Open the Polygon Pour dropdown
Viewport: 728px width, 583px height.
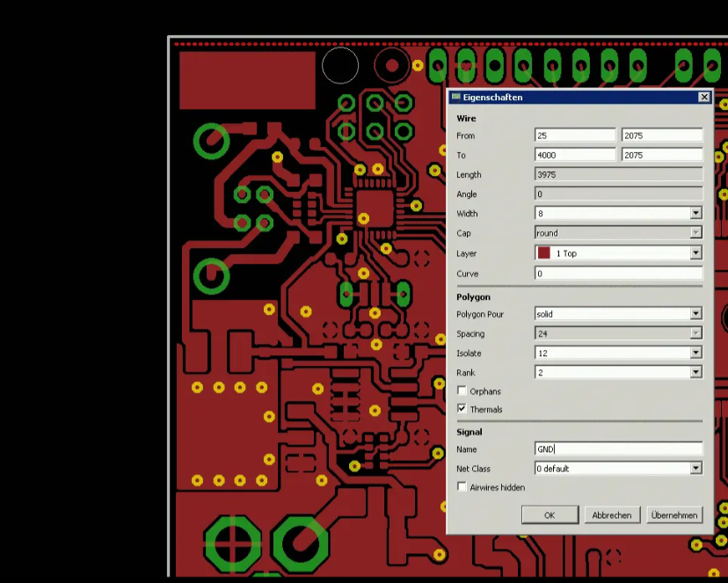coord(695,314)
